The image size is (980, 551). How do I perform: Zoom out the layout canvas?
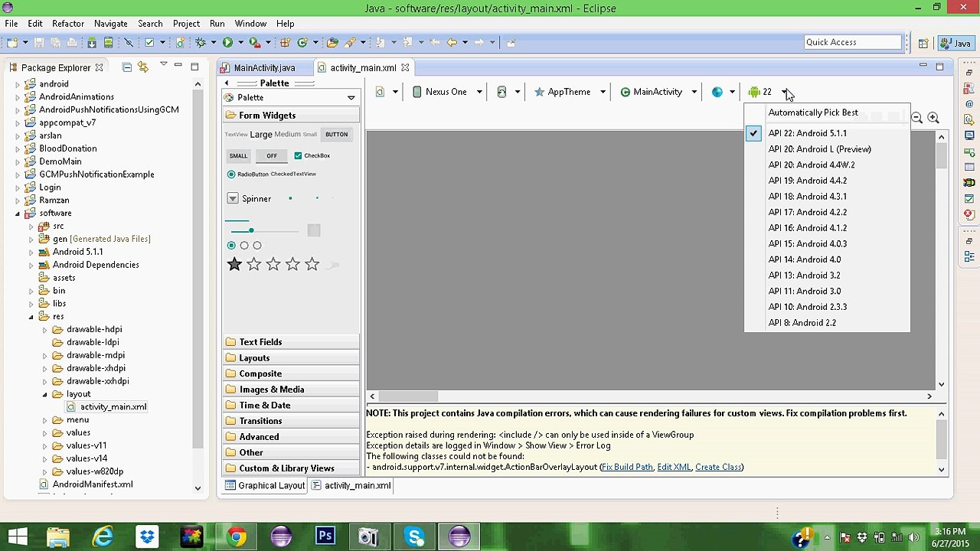tap(916, 118)
